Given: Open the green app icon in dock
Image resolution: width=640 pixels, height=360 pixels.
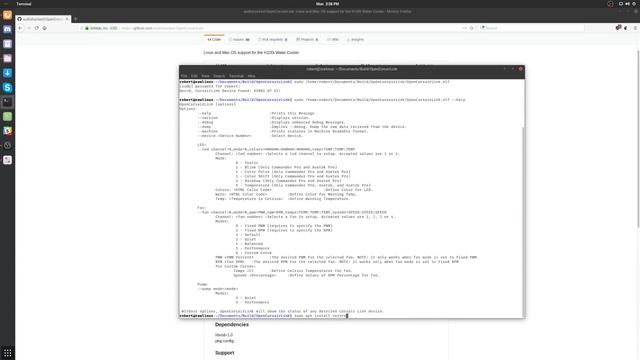Looking at the screenshot, I should pos(7,116).
